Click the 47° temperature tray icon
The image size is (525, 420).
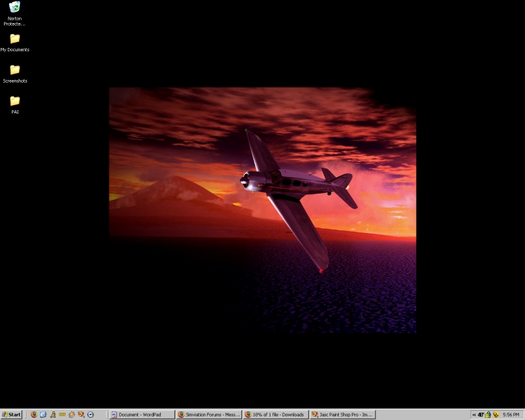point(481,415)
